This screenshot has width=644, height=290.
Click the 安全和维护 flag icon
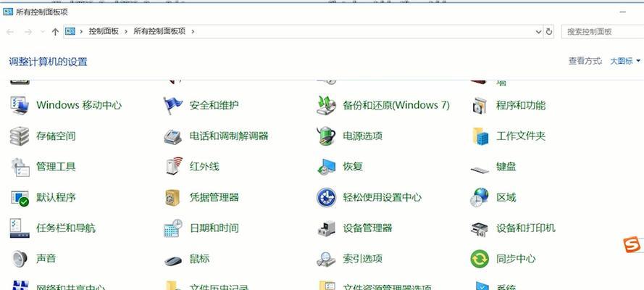pos(173,105)
